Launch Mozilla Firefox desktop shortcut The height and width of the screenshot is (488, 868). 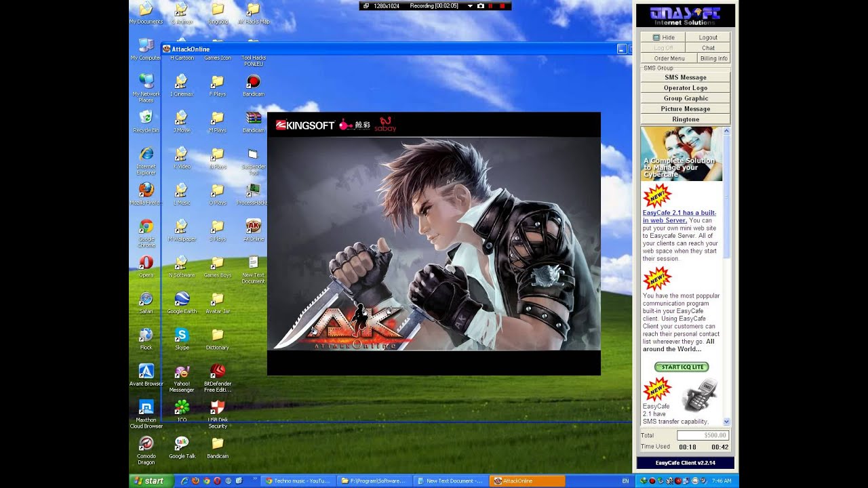pos(146,194)
